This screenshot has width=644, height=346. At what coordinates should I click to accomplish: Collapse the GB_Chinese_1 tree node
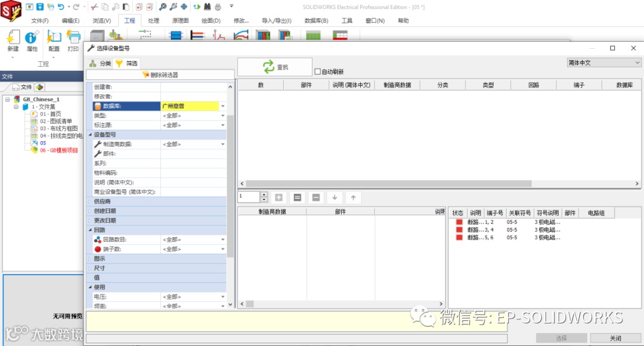(7, 99)
